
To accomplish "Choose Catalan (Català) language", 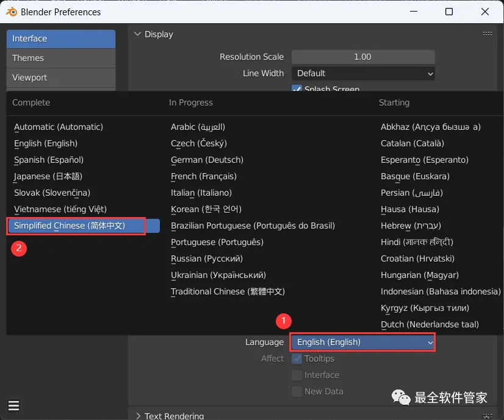I will pyautogui.click(x=412, y=143).
